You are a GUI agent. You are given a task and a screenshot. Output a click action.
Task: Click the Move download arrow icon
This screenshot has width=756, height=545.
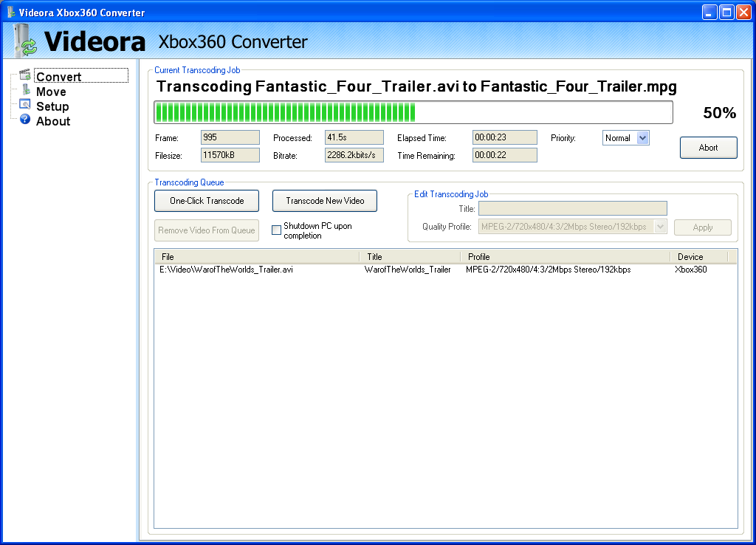click(x=25, y=91)
